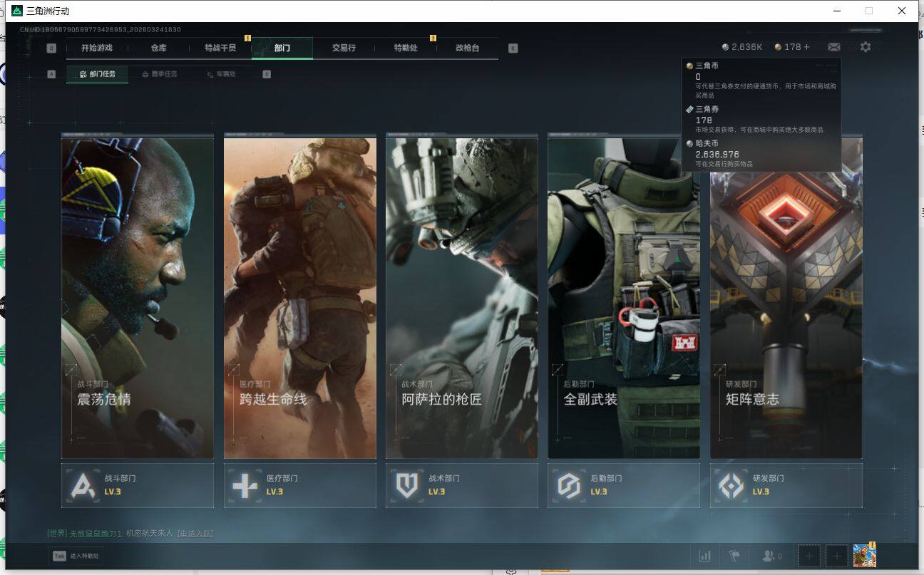Click the 战斗部门 emblem icon
Screen dimensions: 924x575
(x=83, y=486)
